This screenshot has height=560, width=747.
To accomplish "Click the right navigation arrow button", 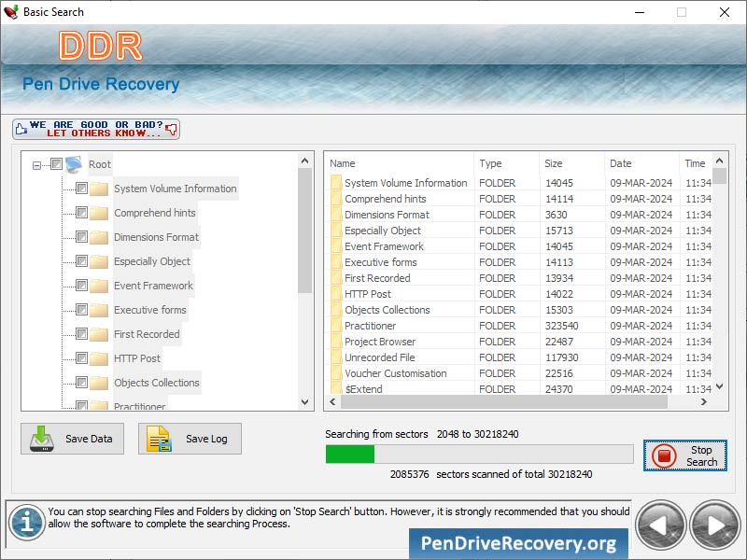I will click(x=714, y=525).
